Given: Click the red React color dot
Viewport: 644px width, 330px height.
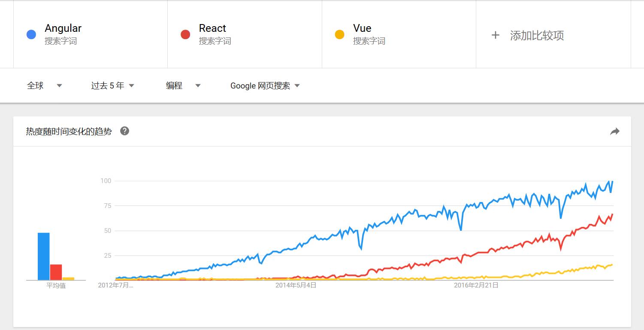Looking at the screenshot, I should pos(185,34).
